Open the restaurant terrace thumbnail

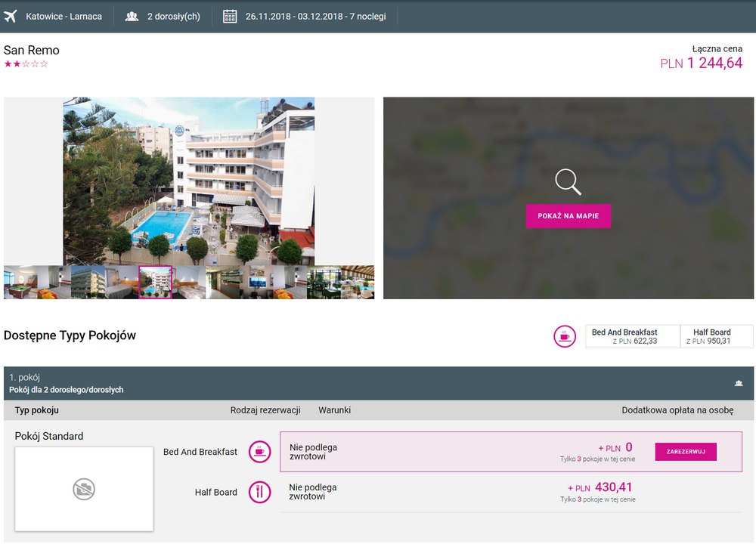[x=340, y=283]
